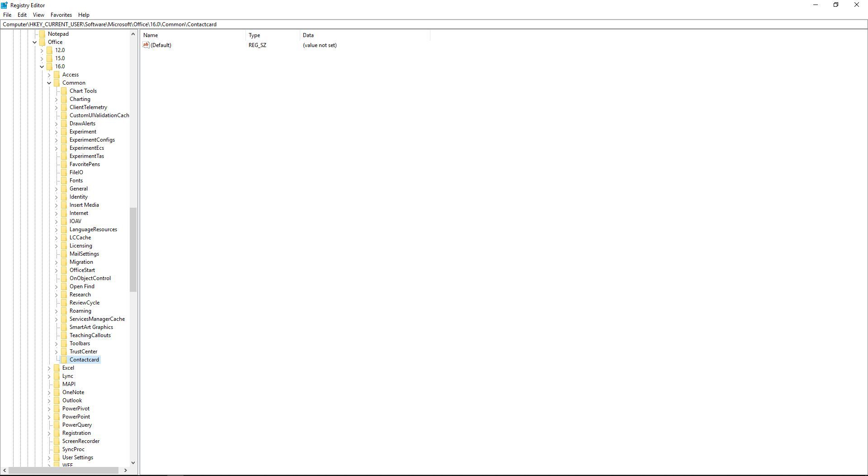
Task: Click the Internet folder icon
Action: pos(64,213)
